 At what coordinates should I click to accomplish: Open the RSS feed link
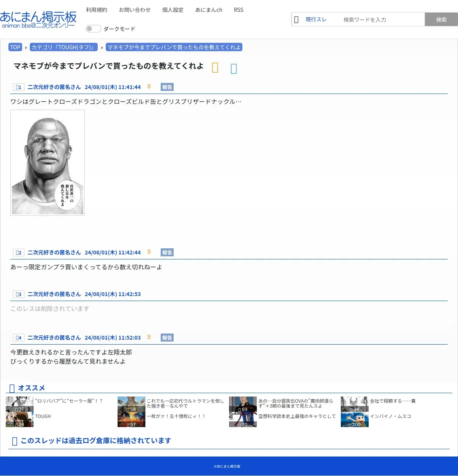click(239, 10)
